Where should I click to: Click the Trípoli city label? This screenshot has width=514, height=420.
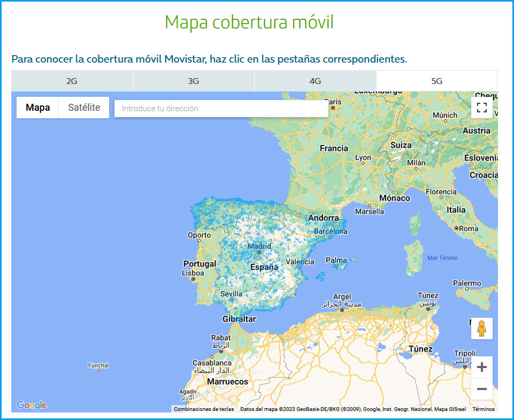coord(464,353)
